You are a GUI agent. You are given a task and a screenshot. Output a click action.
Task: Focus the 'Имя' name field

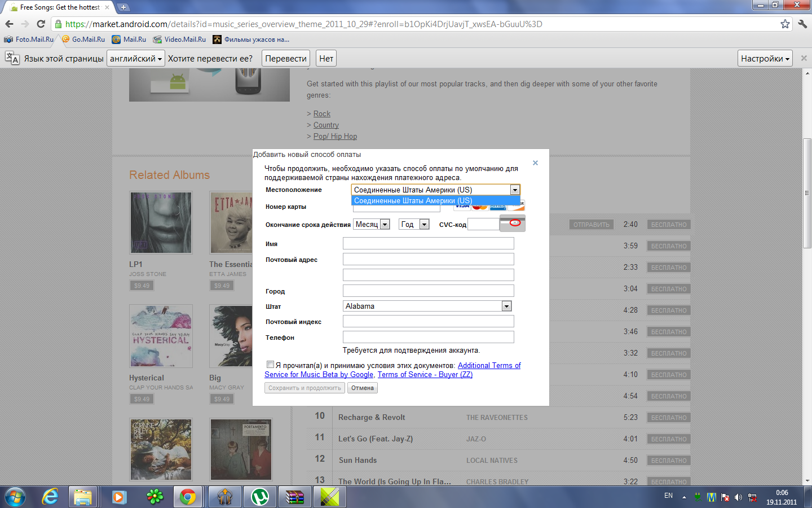click(429, 243)
